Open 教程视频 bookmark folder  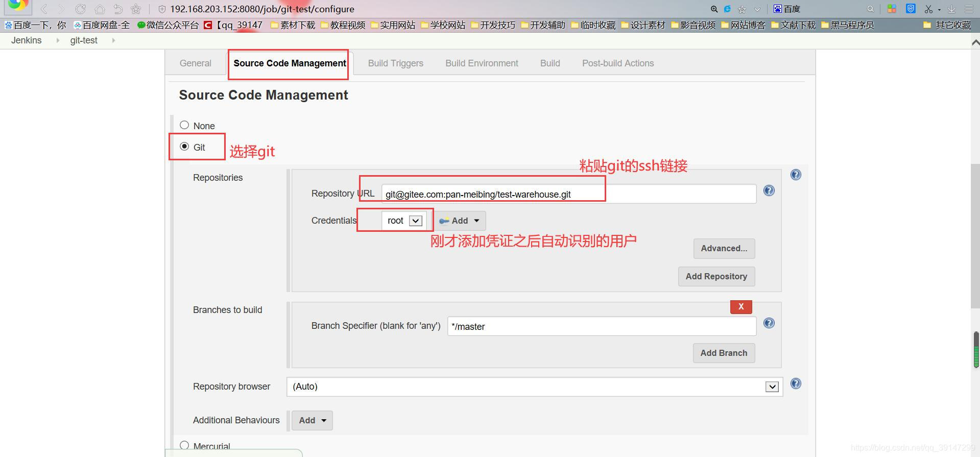coord(343,25)
